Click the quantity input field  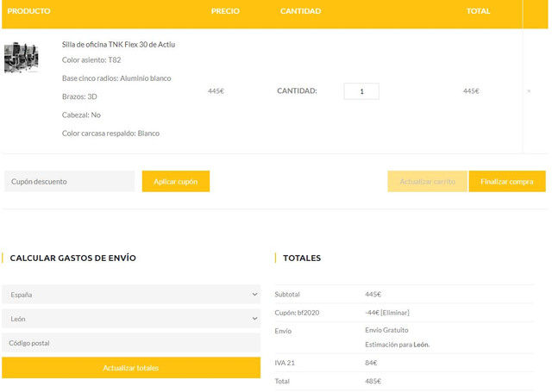pyautogui.click(x=361, y=91)
